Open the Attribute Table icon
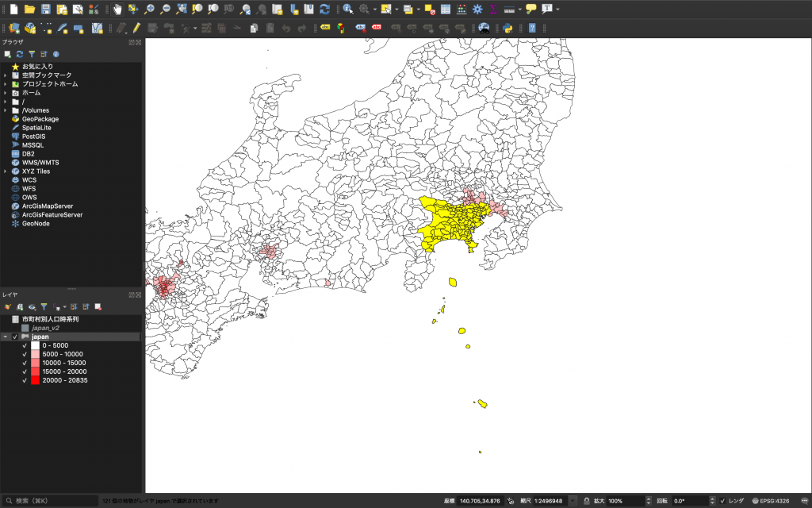Image resolution: width=812 pixels, height=508 pixels. point(446,9)
